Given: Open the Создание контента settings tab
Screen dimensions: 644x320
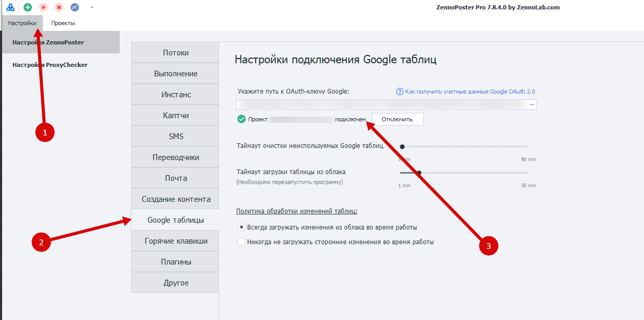Looking at the screenshot, I should click(175, 199).
